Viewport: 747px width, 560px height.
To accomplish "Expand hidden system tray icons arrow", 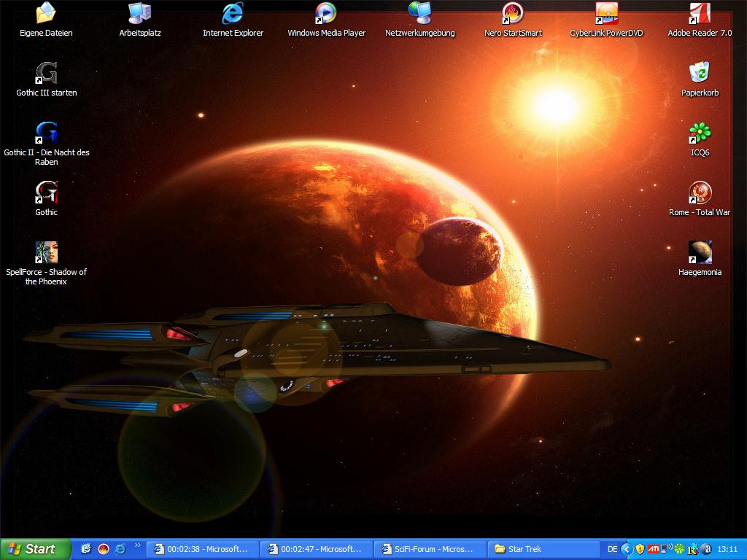I will 626,549.
